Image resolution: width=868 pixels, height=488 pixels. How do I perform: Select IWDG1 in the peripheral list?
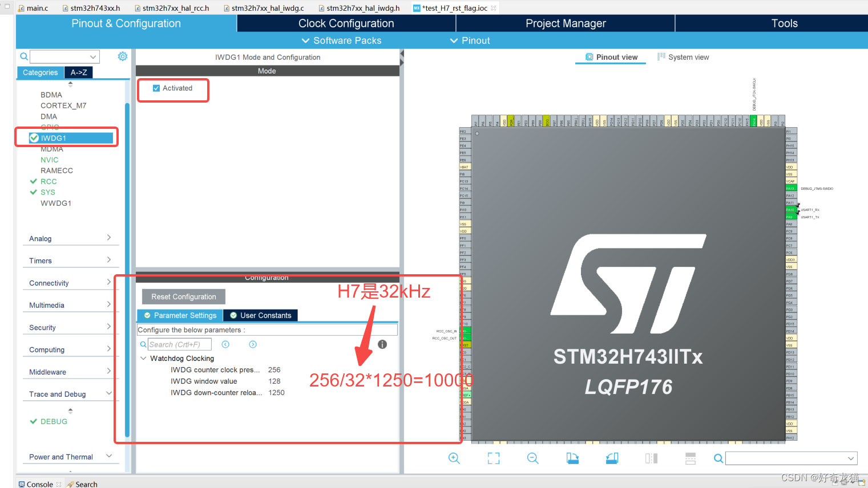coord(71,138)
